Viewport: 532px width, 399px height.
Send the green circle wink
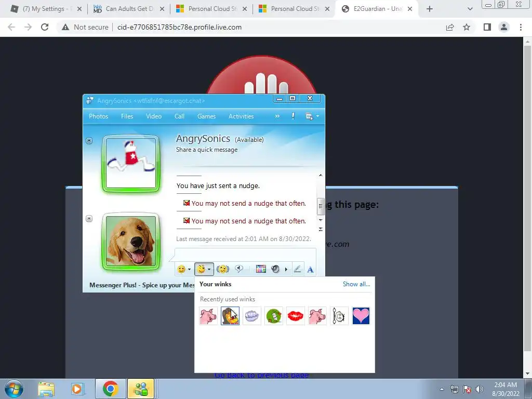tap(273, 316)
